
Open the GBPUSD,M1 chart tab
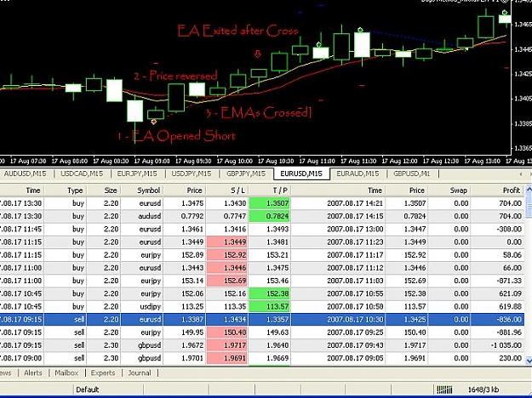tap(411, 174)
